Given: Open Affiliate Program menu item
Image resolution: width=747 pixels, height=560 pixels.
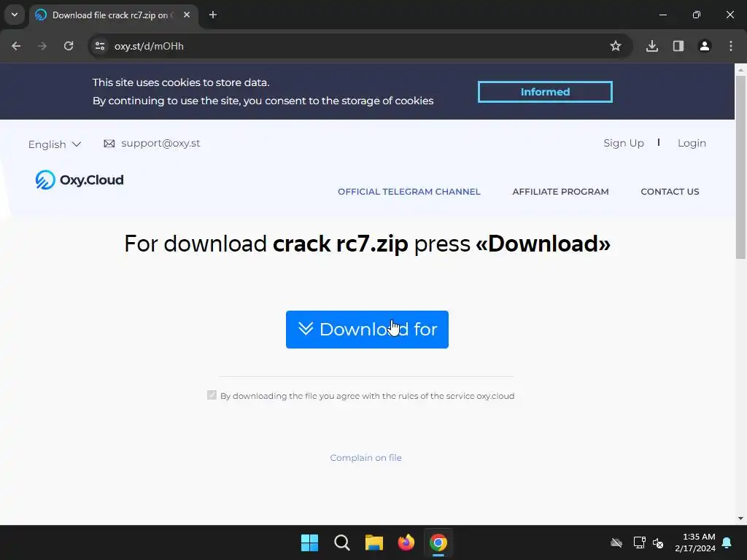Looking at the screenshot, I should tap(561, 192).
